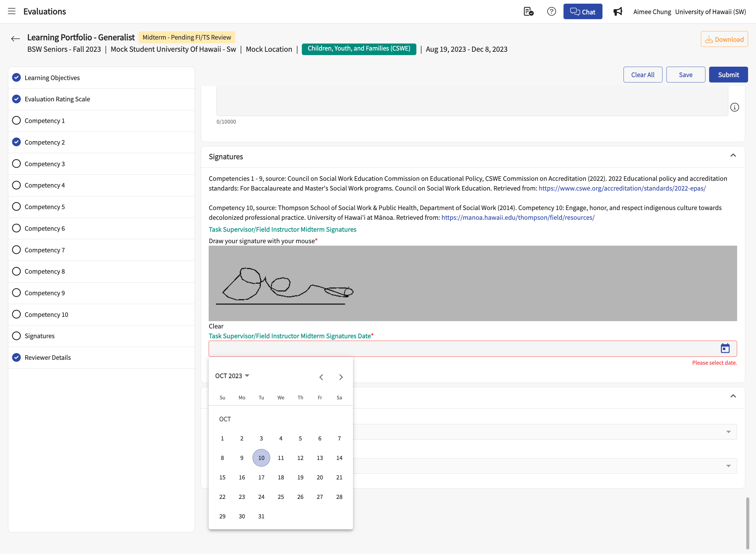Open the task checklist icon in header
The image size is (756, 554).
[x=528, y=11]
